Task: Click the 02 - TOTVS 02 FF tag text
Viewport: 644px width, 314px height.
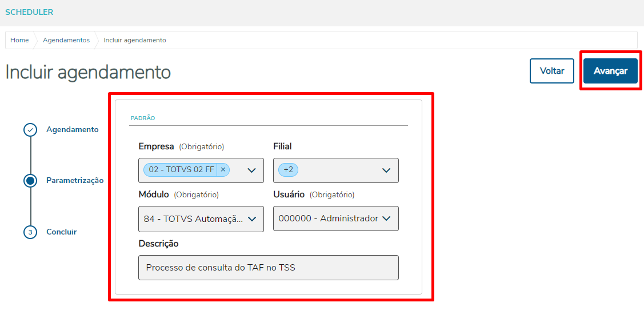Action: [182, 170]
